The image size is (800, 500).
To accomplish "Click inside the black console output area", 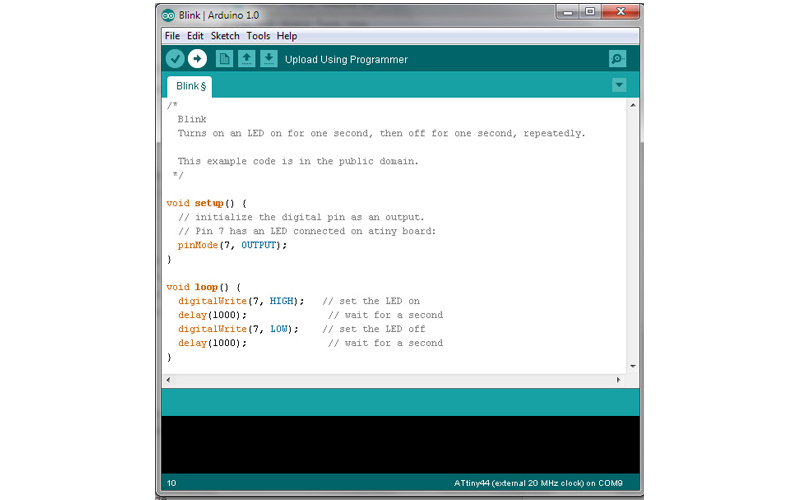I will tap(400, 444).
